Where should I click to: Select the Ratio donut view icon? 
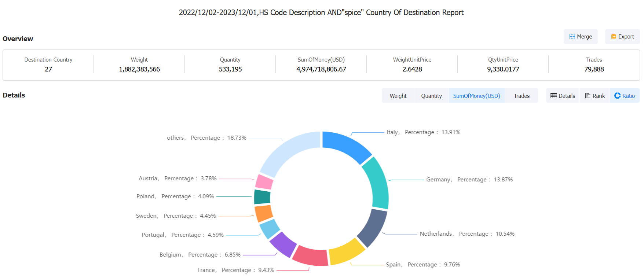coord(618,96)
